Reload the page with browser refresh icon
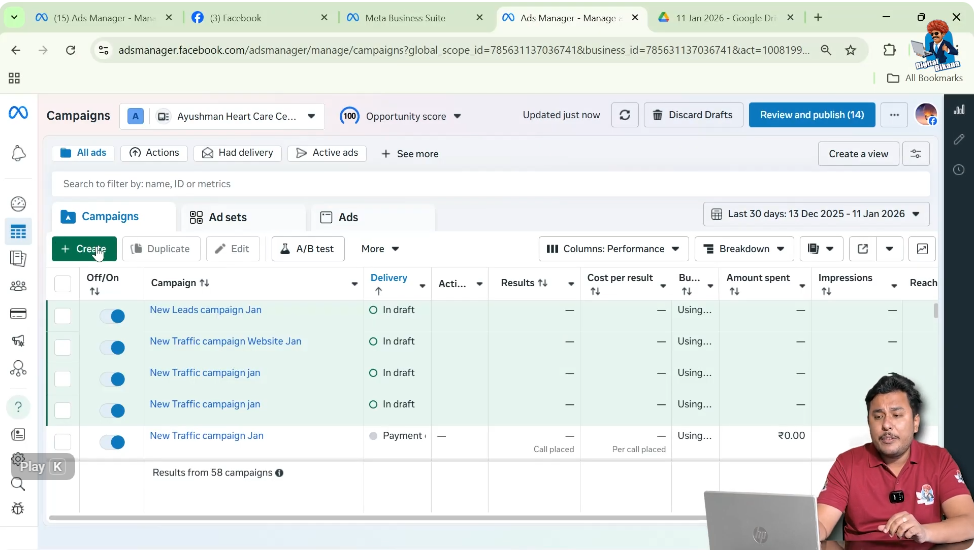The height and width of the screenshot is (551, 975). [x=70, y=50]
